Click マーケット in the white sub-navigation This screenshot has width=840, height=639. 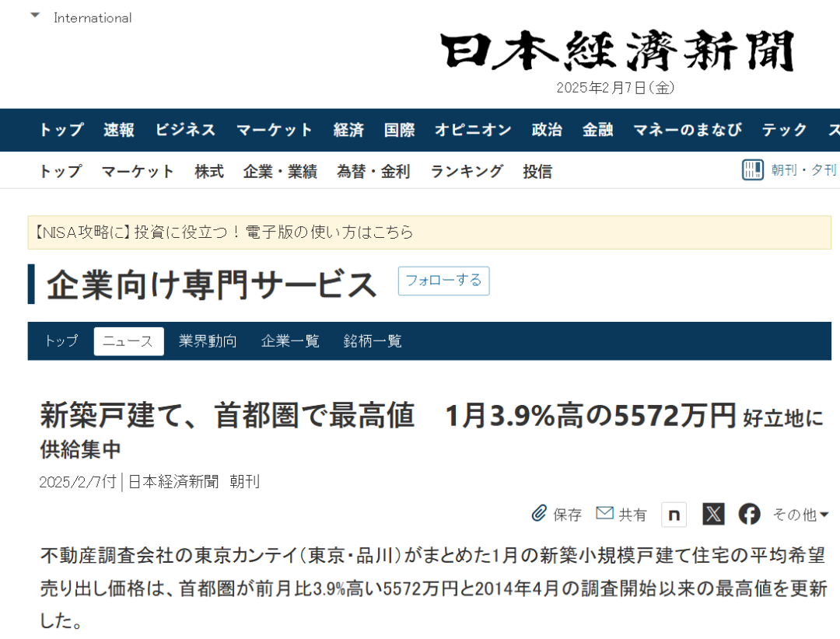138,171
